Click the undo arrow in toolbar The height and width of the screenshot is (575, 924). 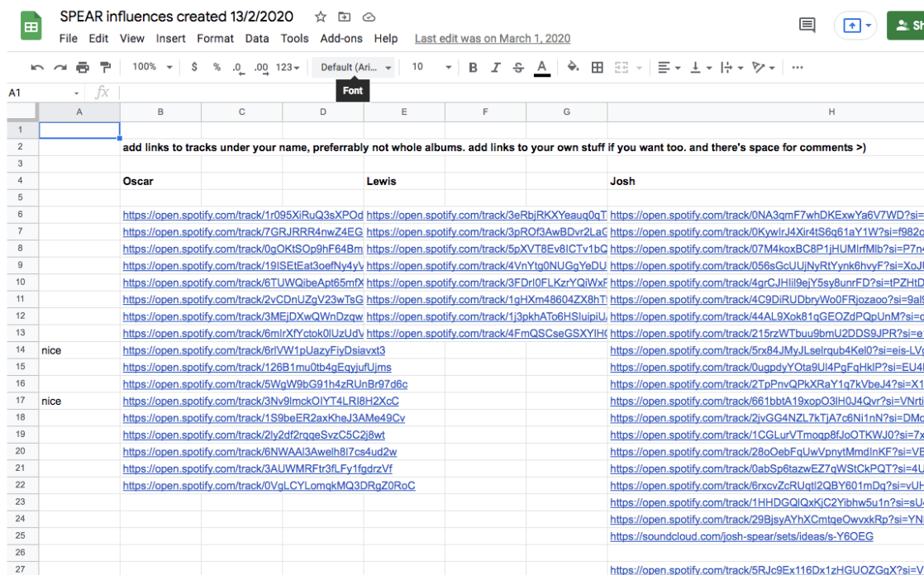click(37, 68)
